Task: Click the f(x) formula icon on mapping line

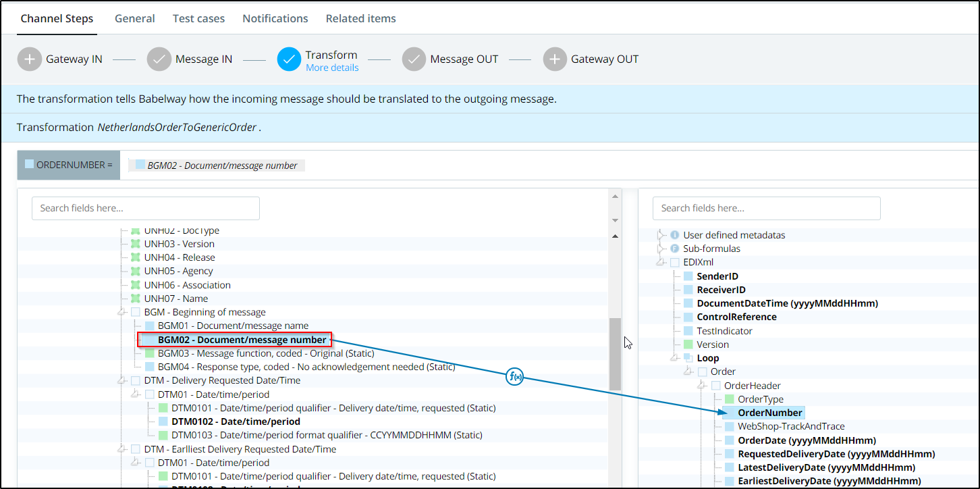Action: pos(514,377)
